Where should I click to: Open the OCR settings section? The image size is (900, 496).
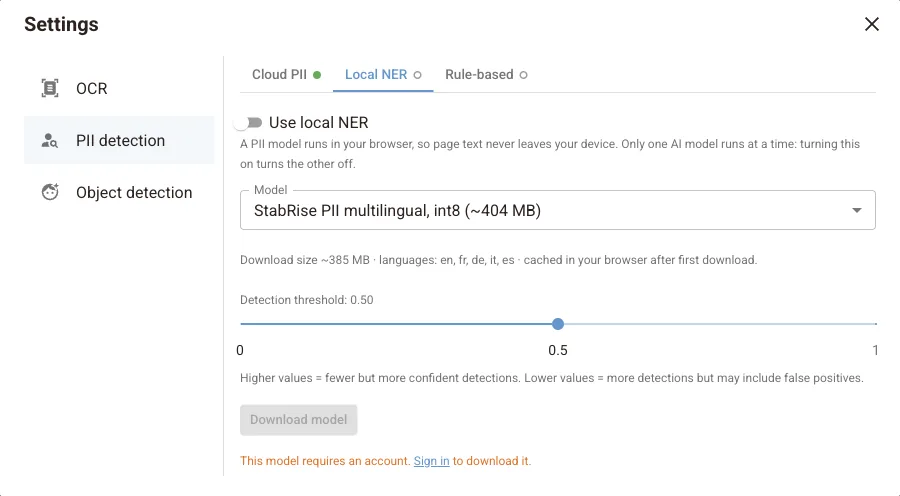click(119, 88)
